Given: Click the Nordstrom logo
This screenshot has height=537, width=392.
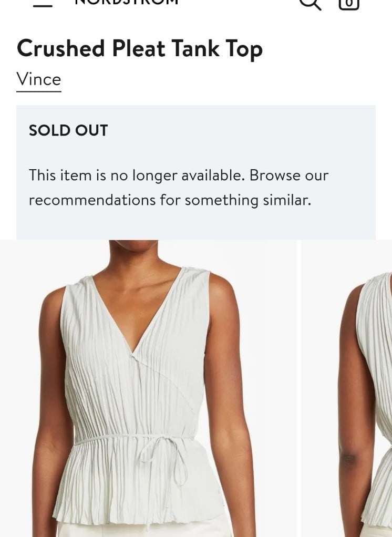Looking at the screenshot, I should click(126, 2).
